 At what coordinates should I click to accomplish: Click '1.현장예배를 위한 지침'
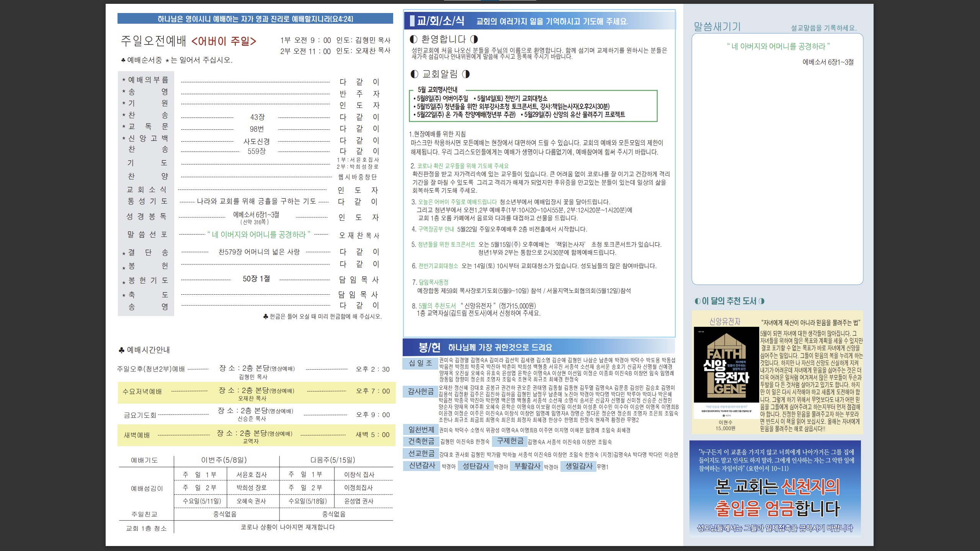[x=437, y=134]
